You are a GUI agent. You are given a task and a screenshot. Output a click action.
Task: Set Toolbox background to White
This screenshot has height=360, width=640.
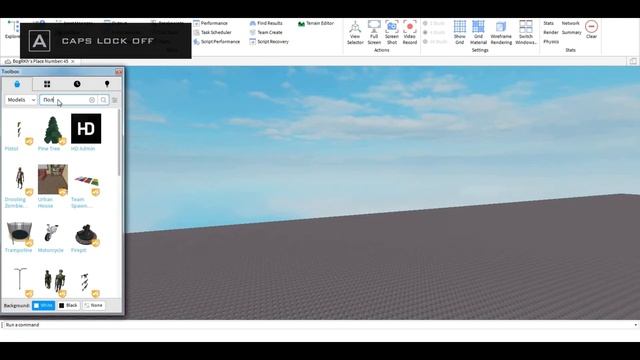tap(44, 305)
